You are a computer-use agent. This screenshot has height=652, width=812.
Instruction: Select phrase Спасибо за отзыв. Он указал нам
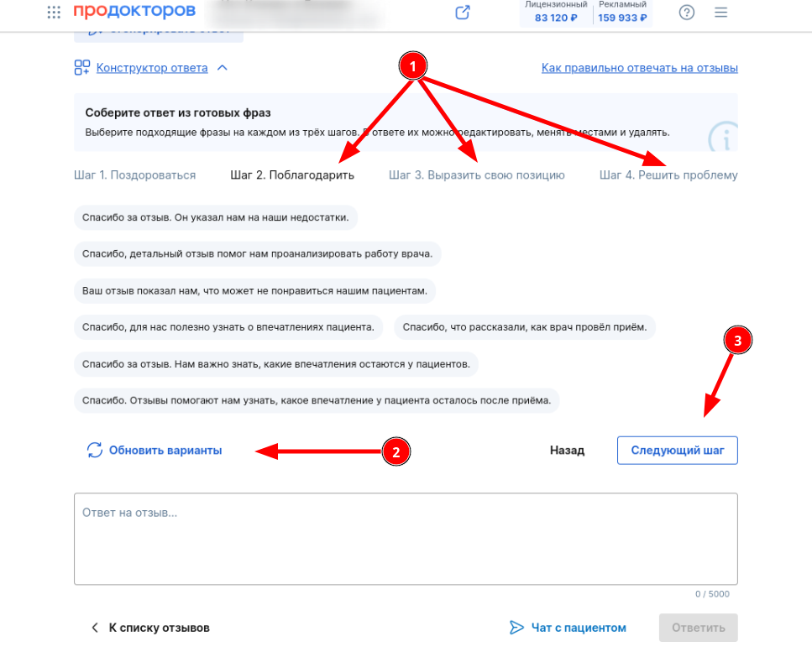[216, 217]
